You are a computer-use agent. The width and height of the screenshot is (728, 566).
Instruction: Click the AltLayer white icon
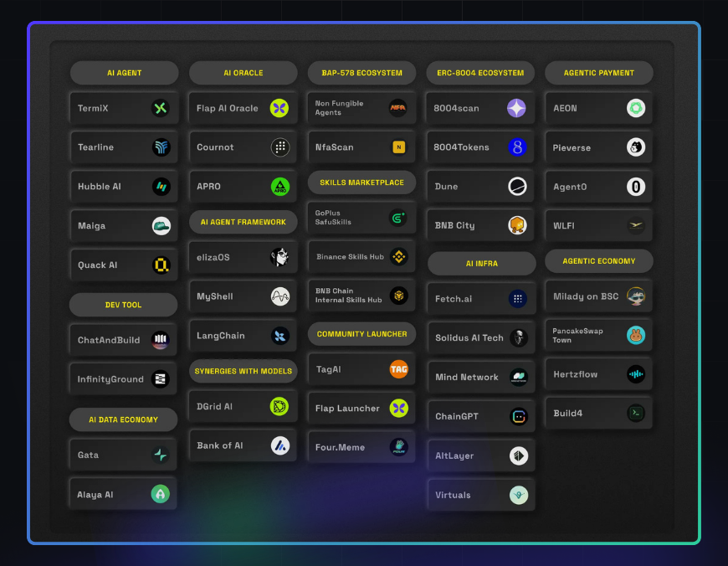tap(519, 455)
